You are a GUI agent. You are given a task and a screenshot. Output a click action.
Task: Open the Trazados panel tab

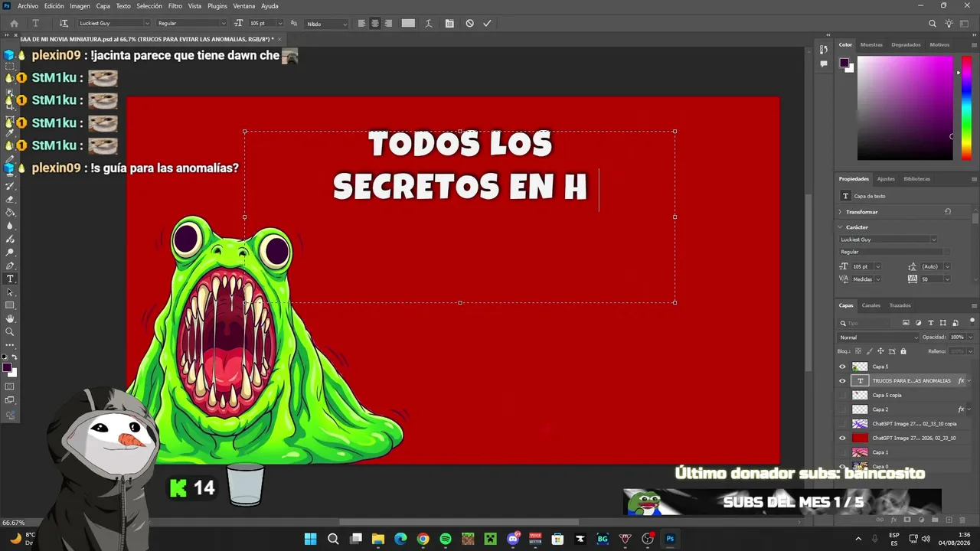(900, 305)
